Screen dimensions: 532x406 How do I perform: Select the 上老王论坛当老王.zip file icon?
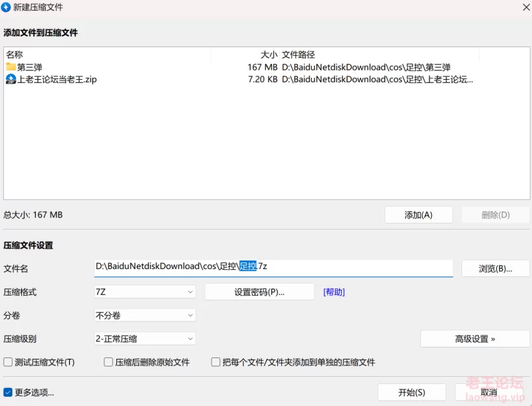click(x=11, y=79)
